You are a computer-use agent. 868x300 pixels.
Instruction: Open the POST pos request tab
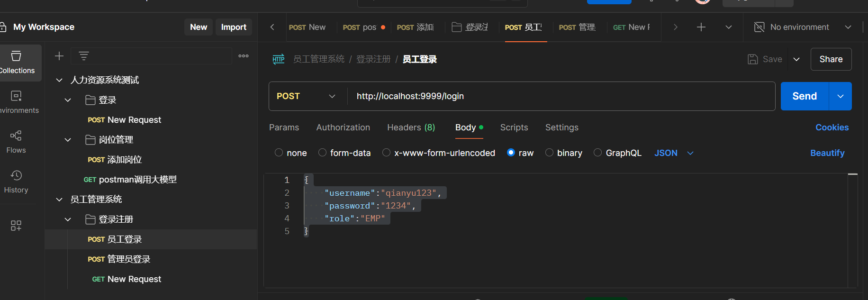(363, 27)
